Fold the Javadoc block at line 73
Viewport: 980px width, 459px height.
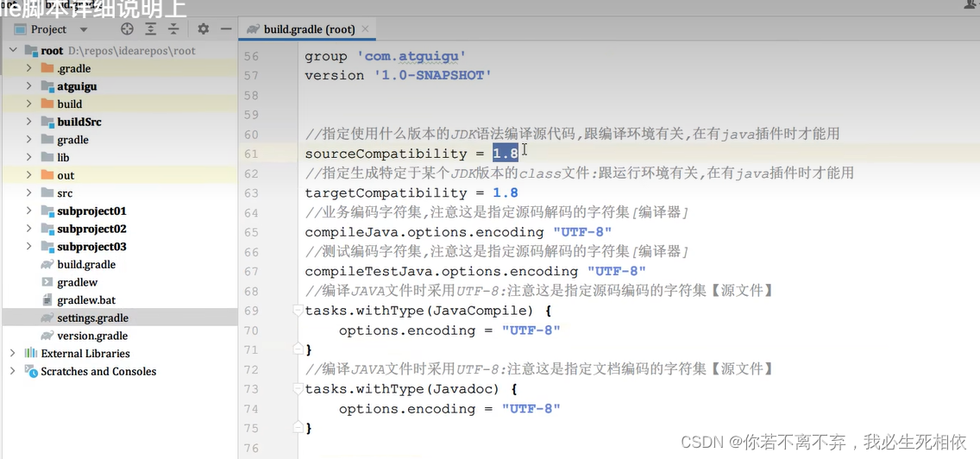(x=298, y=389)
